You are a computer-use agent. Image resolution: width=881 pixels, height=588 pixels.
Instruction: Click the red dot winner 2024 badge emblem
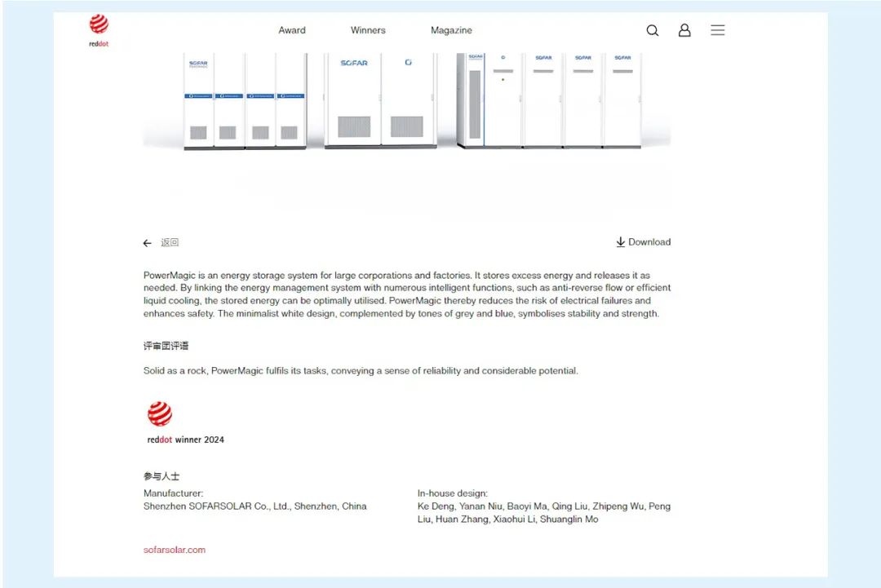pyautogui.click(x=160, y=414)
